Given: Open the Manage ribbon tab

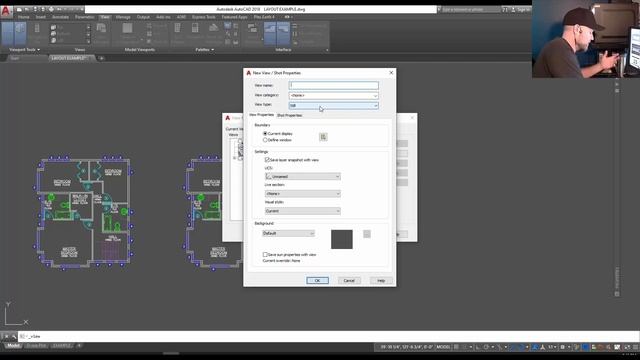Looking at the screenshot, I should point(123,17).
